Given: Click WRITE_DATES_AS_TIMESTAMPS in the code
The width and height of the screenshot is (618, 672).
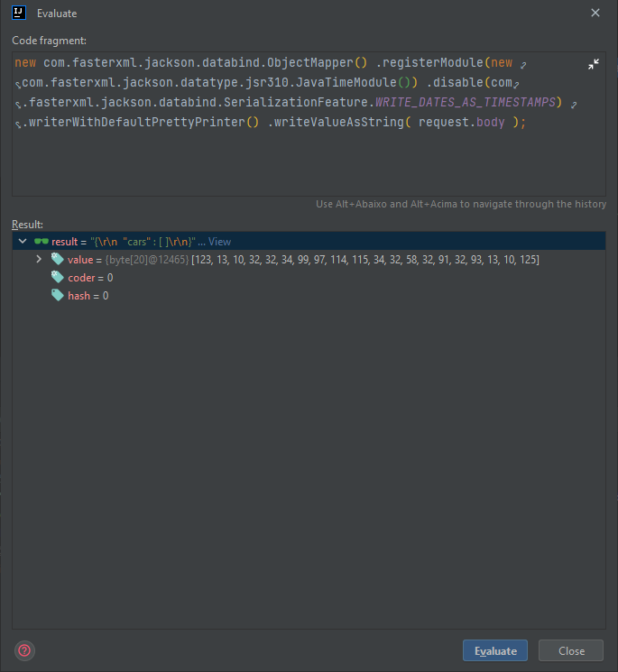Looking at the screenshot, I should click(466, 102).
